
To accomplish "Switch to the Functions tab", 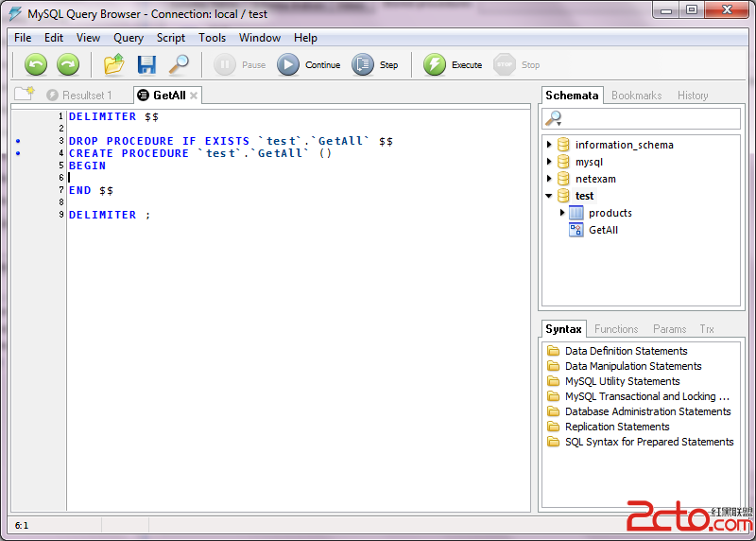I will 616,329.
